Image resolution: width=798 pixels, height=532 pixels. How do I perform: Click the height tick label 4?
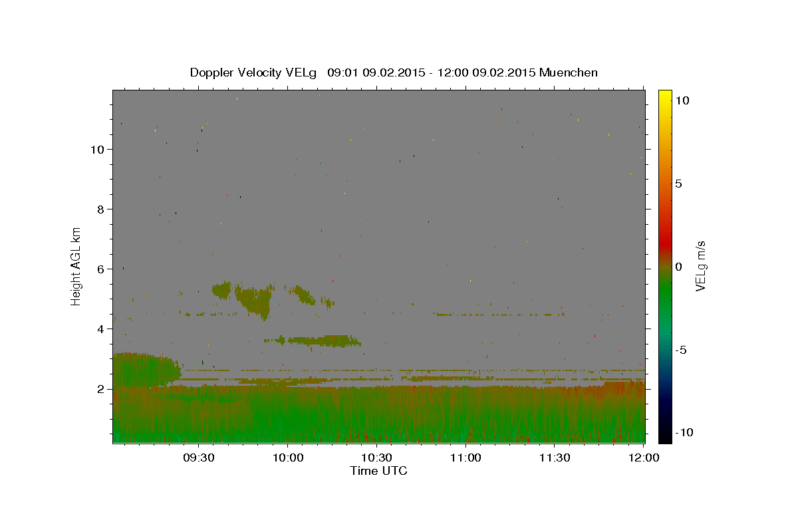101,329
